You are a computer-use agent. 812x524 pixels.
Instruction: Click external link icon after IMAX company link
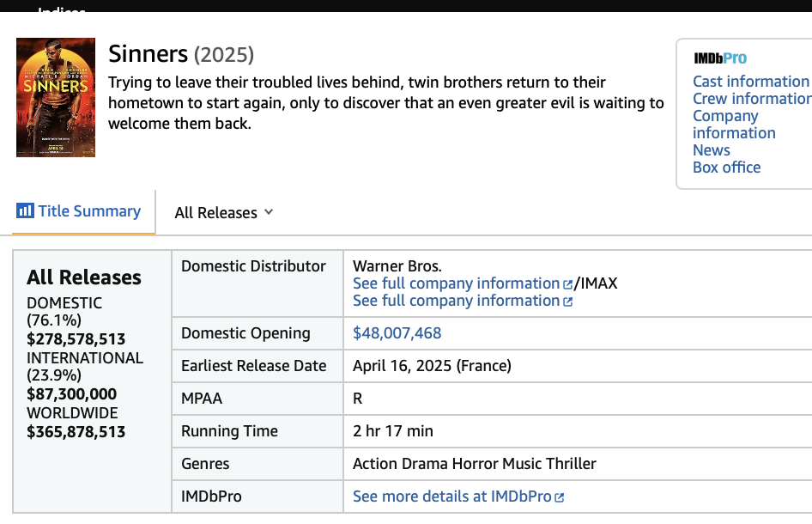[567, 302]
